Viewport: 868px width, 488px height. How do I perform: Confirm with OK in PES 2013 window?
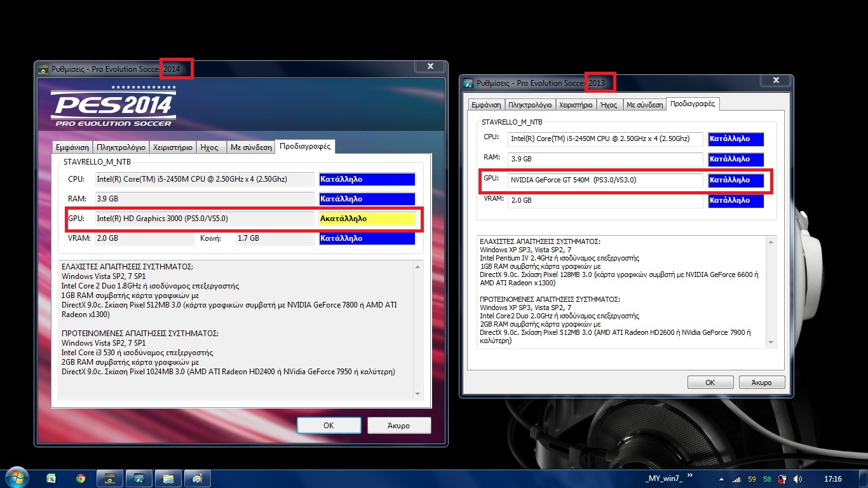click(710, 383)
